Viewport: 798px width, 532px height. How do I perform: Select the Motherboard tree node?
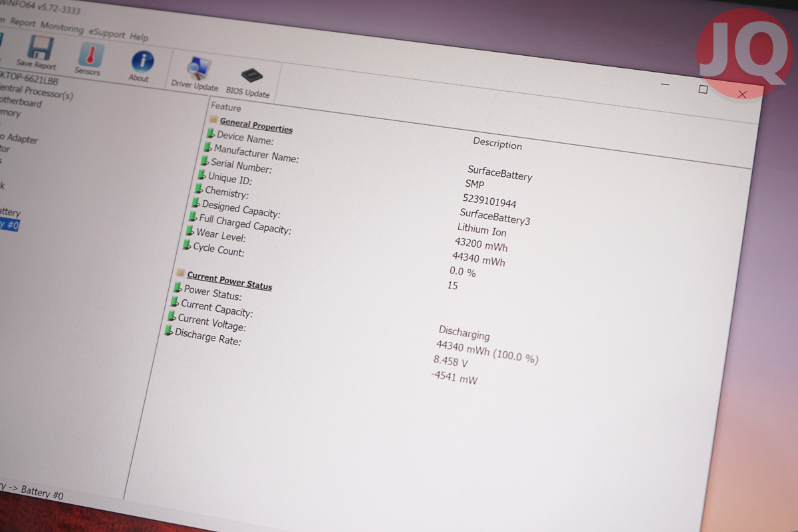click(x=20, y=102)
